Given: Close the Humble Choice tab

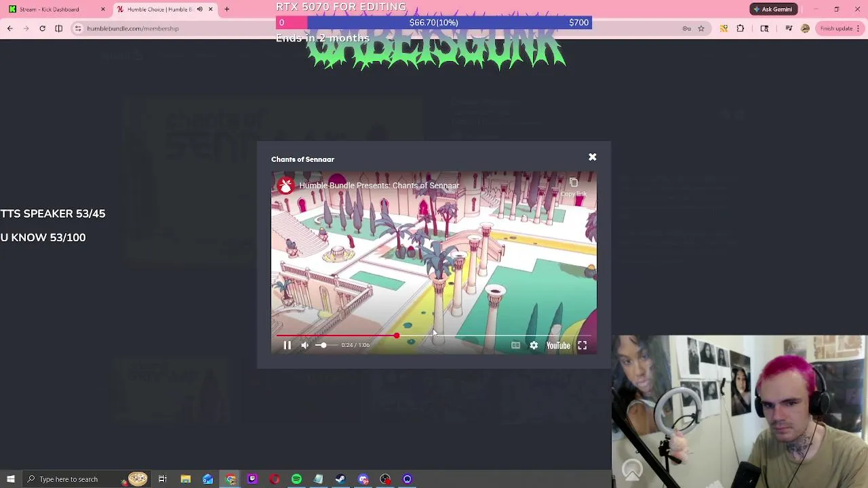Looking at the screenshot, I should pyautogui.click(x=210, y=9).
